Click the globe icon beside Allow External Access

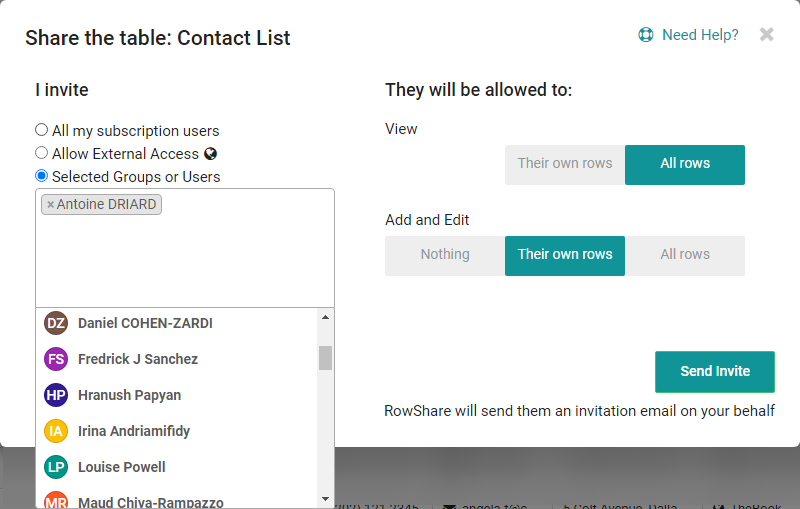(210, 154)
